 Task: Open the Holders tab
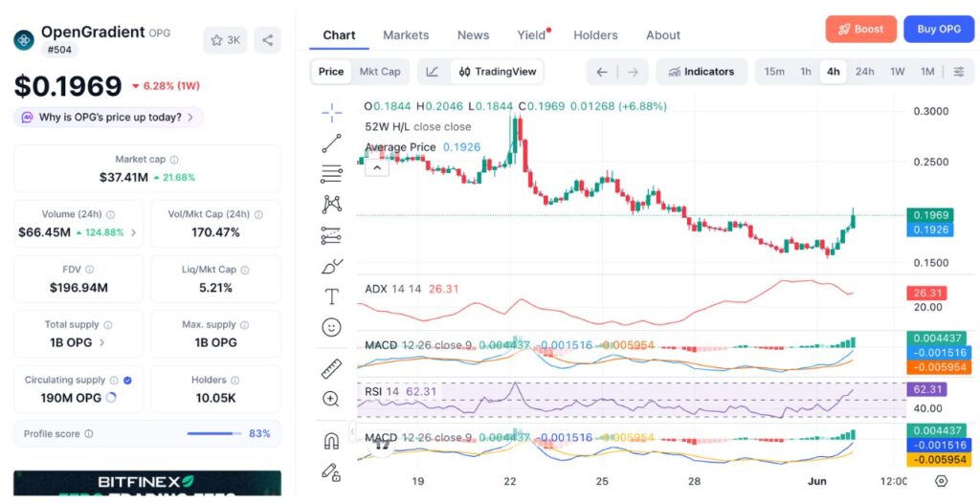tap(595, 35)
